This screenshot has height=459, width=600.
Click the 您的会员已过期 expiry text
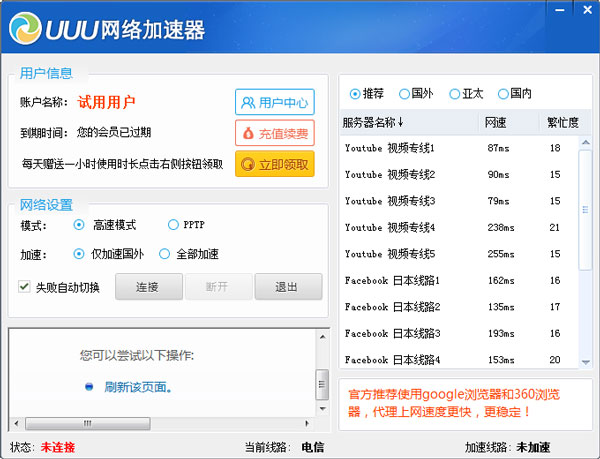point(114,132)
